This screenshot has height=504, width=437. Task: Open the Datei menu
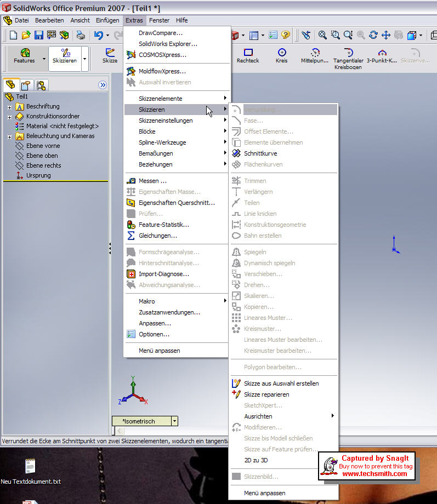[21, 20]
